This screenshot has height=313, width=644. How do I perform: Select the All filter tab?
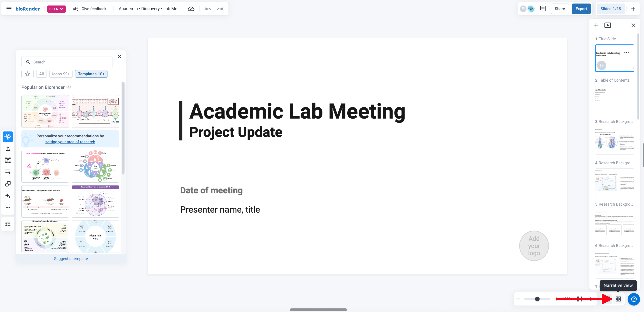tap(42, 74)
